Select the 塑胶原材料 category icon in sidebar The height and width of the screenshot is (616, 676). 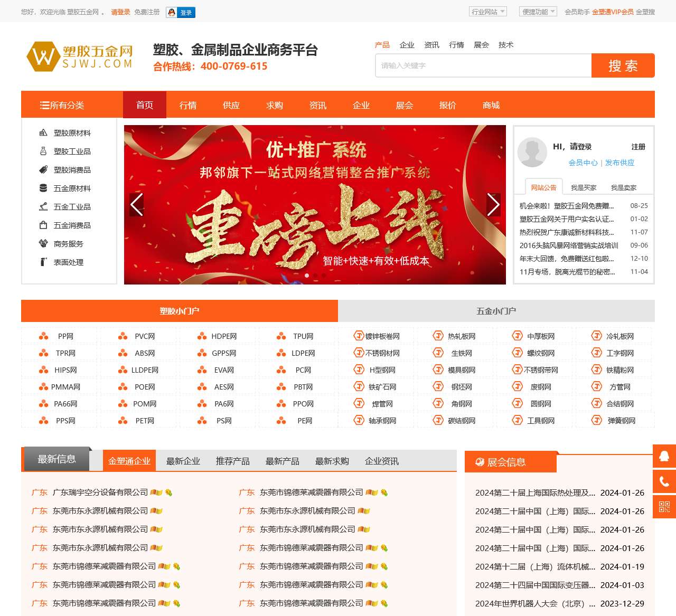coord(43,133)
